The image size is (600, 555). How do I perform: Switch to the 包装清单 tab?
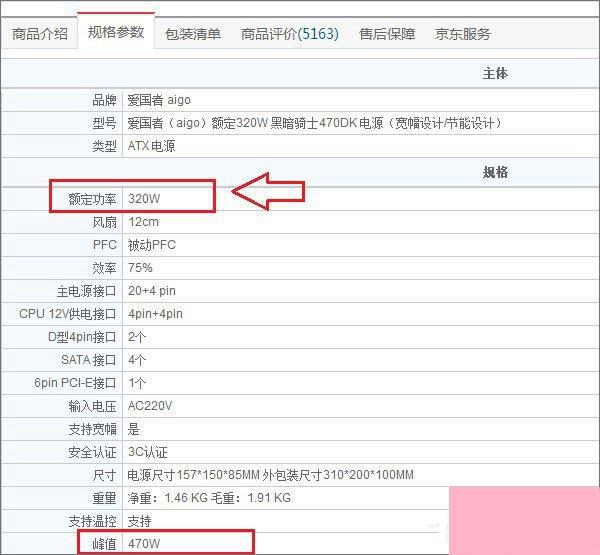pyautogui.click(x=193, y=34)
